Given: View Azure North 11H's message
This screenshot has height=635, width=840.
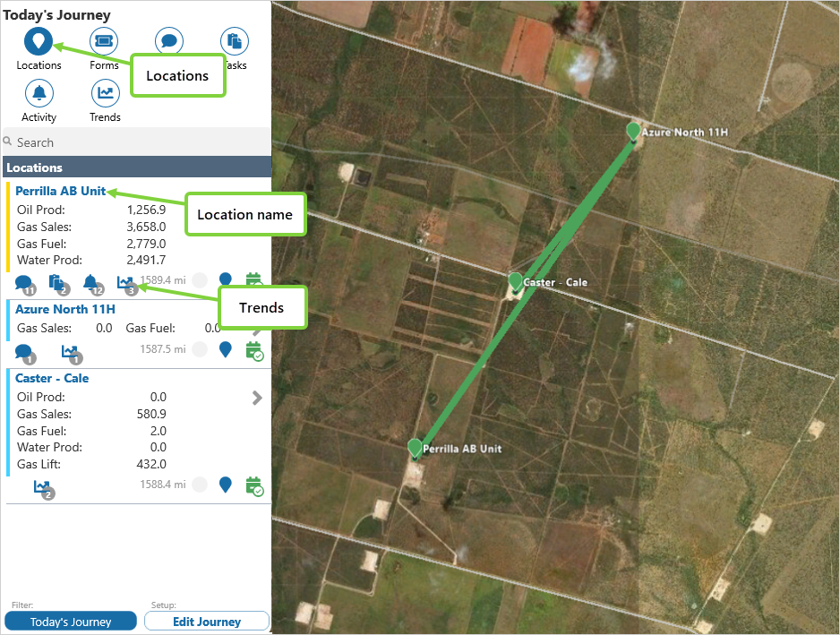Looking at the screenshot, I should pyautogui.click(x=25, y=354).
